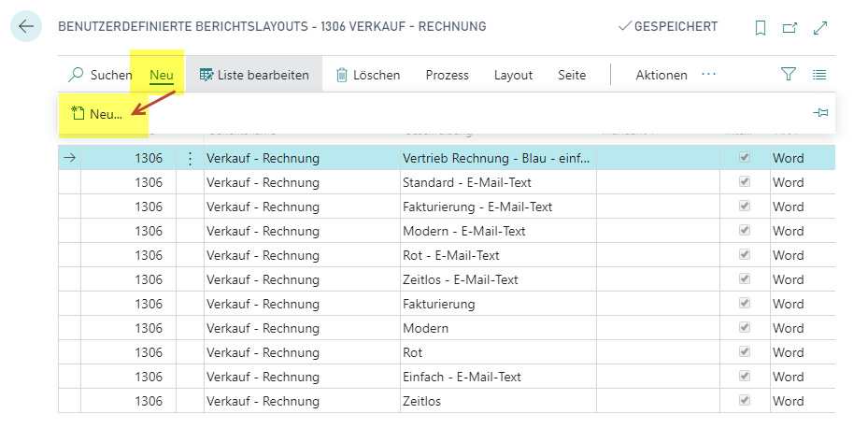
Task: Toggle checkbox in Fakturierung - E-Mail-Text row
Action: (745, 206)
